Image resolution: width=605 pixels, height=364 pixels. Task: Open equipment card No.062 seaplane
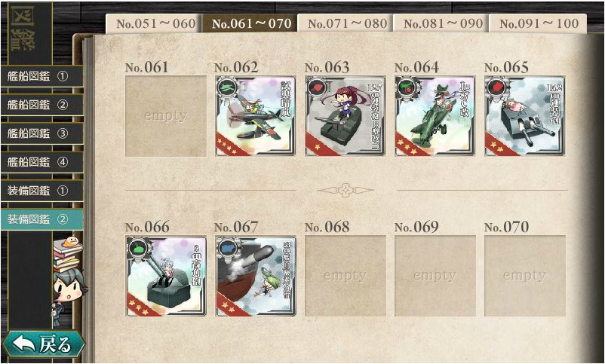point(256,115)
